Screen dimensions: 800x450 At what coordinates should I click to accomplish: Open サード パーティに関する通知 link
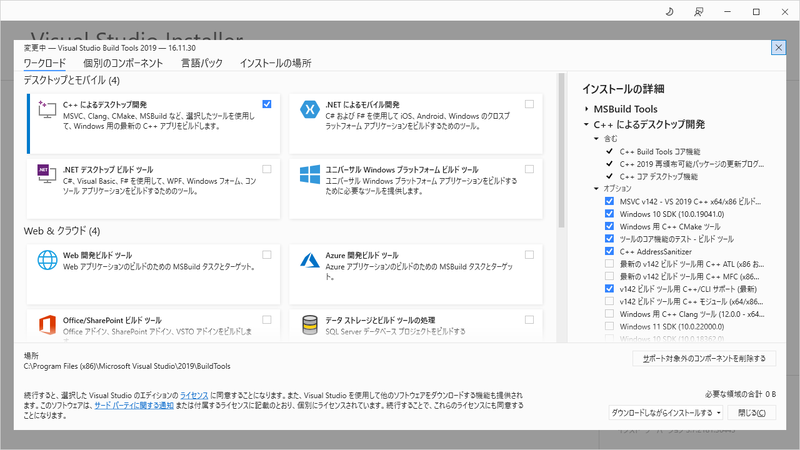pyautogui.click(x=134, y=406)
